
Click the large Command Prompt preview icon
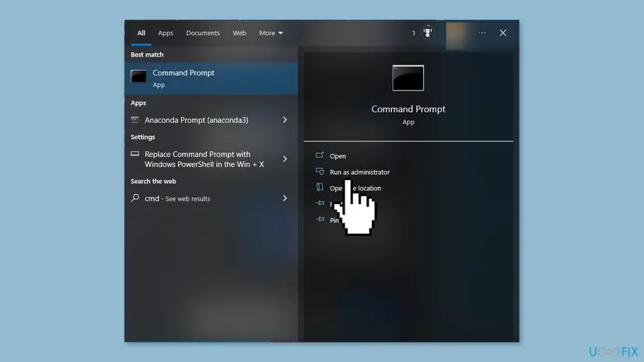(x=408, y=78)
